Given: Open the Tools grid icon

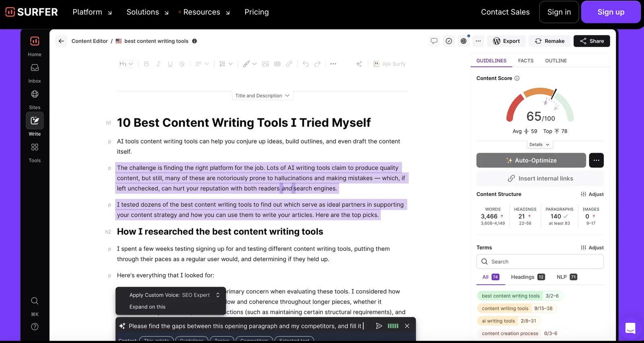Looking at the screenshot, I should click(35, 147).
